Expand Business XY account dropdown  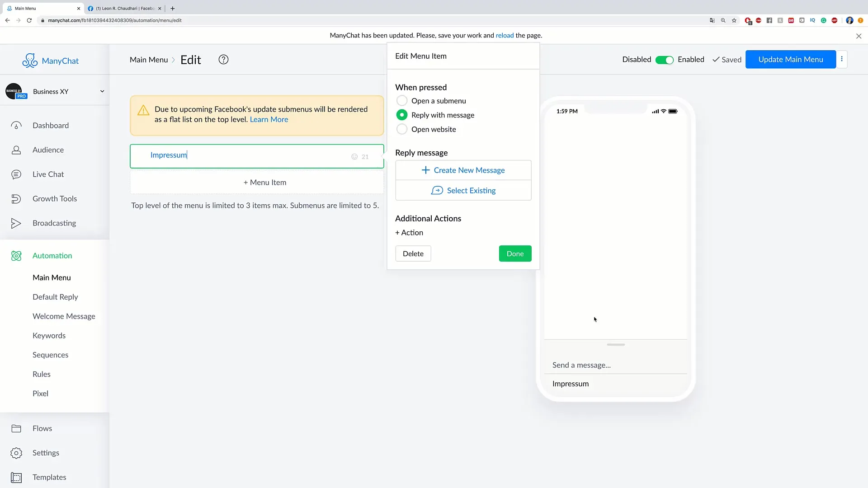click(x=101, y=91)
